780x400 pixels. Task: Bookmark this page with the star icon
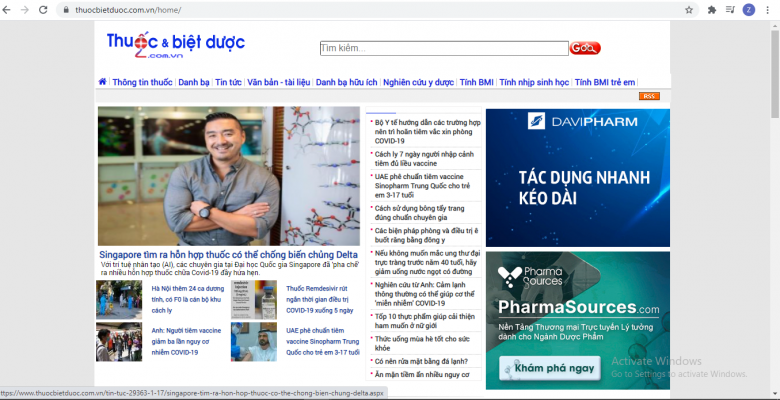coord(689,10)
